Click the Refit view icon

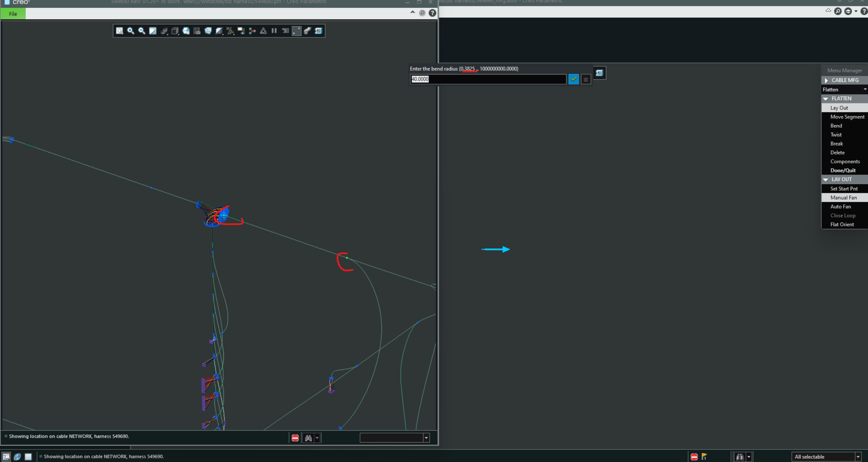click(x=120, y=31)
